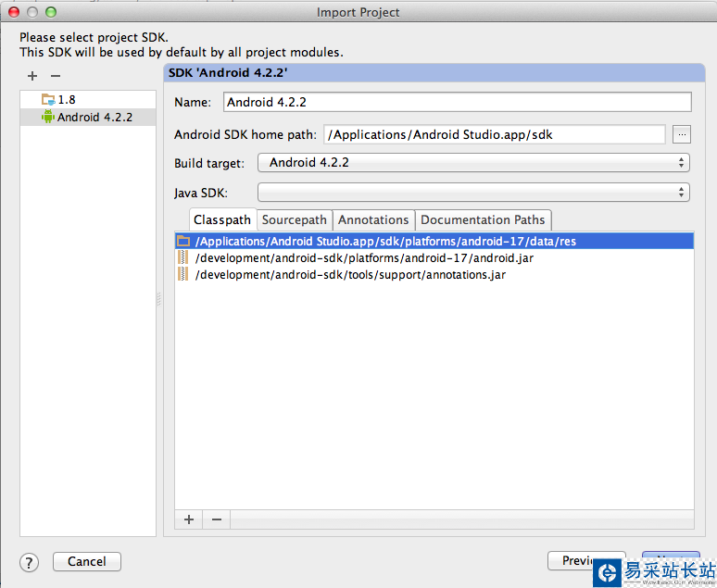Add a classpath entry with plus button
717x588 pixels.
(189, 519)
